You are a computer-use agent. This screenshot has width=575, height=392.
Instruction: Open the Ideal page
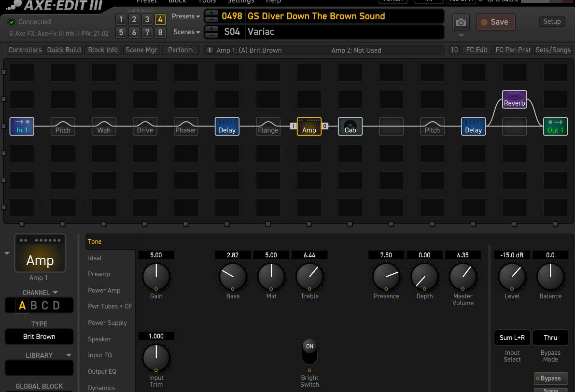click(x=95, y=258)
